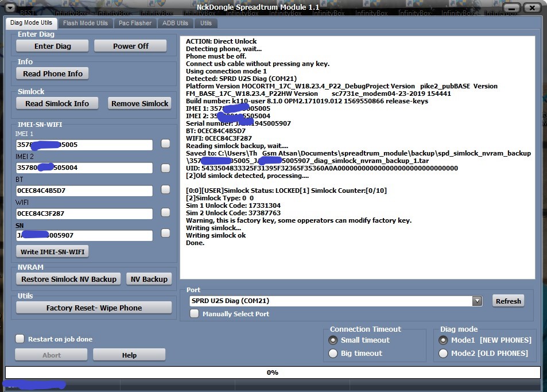The height and width of the screenshot is (392, 547).
Task: Click 'Simlock Status: LOCKED' log line
Action: [286, 191]
